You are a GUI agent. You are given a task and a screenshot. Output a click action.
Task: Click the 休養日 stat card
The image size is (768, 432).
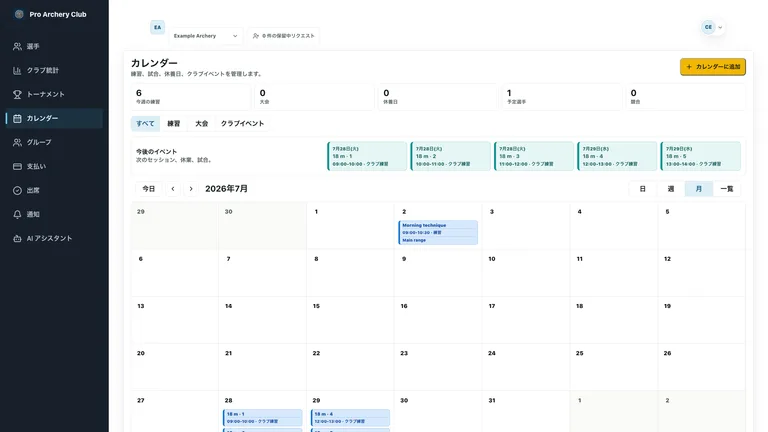point(437,97)
